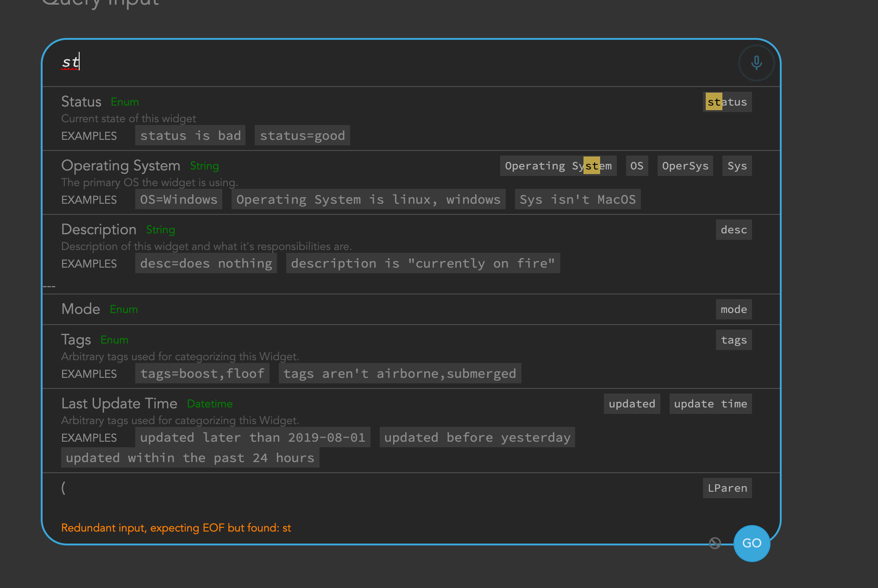This screenshot has width=878, height=588.
Task: Click the 'Datetime' type label
Action: (x=210, y=404)
